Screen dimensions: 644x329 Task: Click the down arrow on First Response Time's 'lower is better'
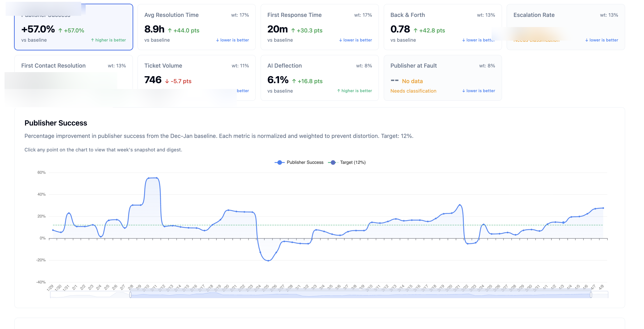point(340,40)
